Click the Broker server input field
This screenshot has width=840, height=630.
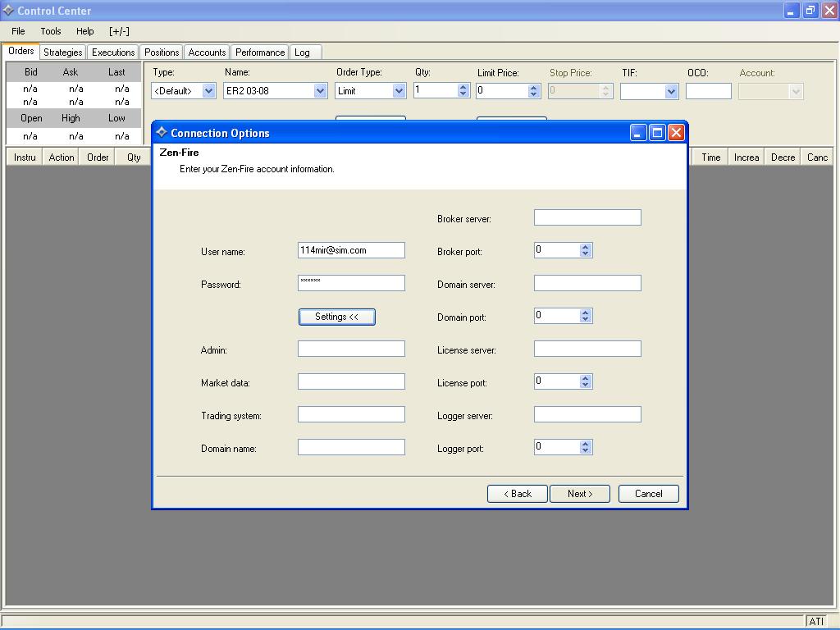[587, 217]
